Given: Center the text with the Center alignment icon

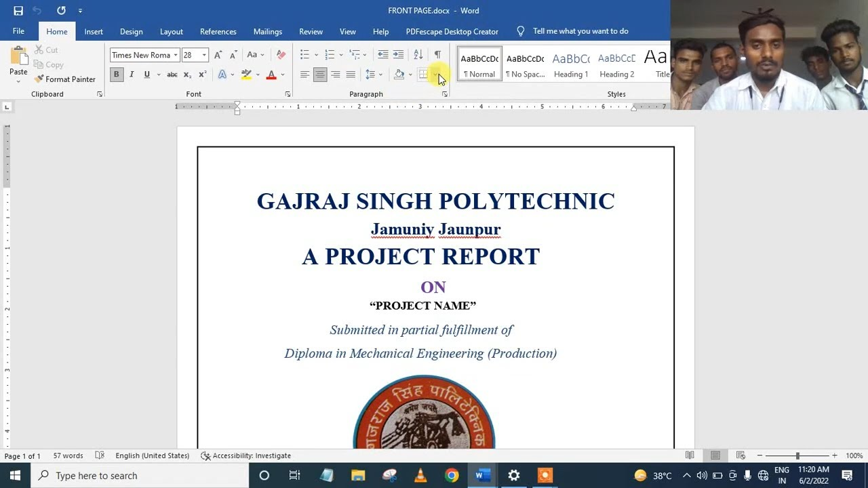Looking at the screenshot, I should coord(319,75).
